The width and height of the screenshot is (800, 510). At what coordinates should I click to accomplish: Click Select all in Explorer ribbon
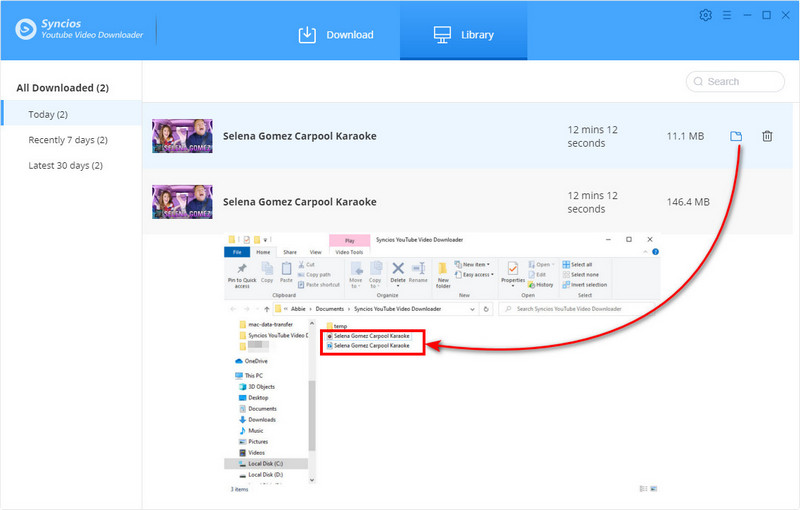coord(577,265)
